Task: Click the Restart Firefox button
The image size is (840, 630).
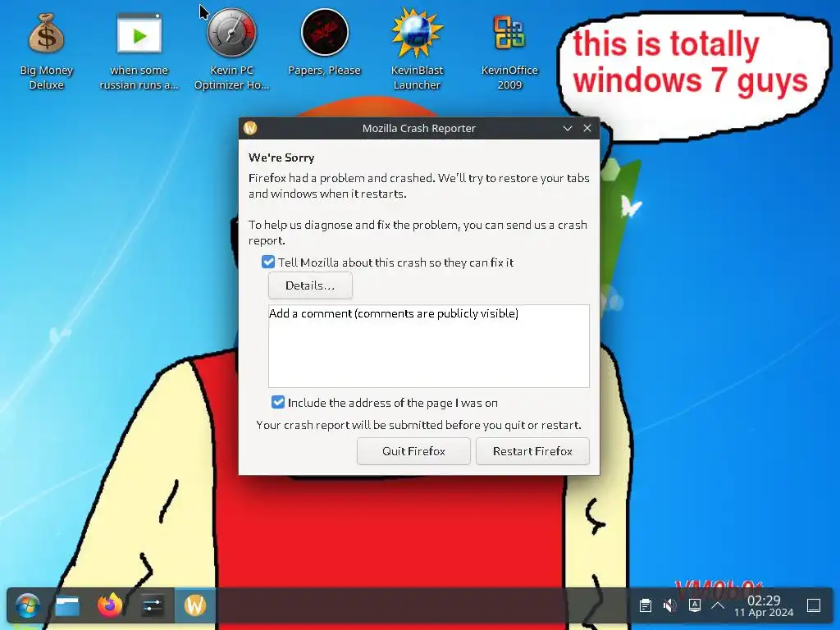Action: coord(532,451)
